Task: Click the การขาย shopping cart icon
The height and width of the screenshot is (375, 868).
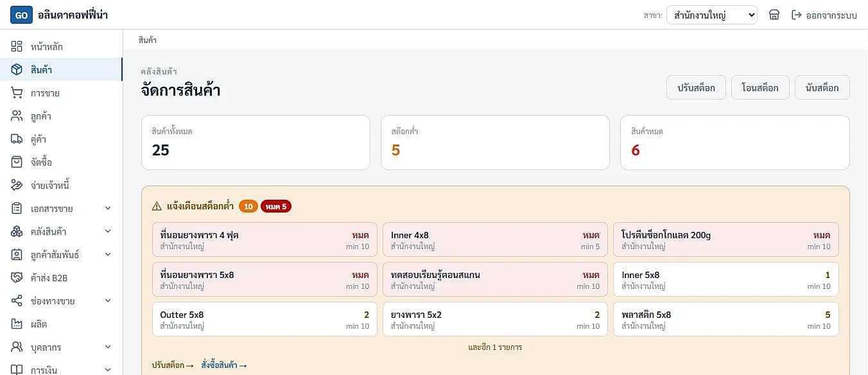Action: tap(17, 93)
